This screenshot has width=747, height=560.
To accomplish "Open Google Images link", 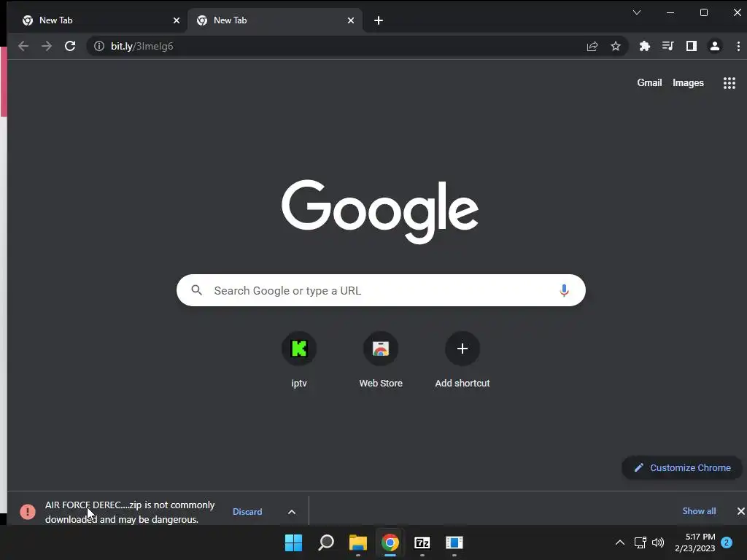I will pyautogui.click(x=688, y=83).
